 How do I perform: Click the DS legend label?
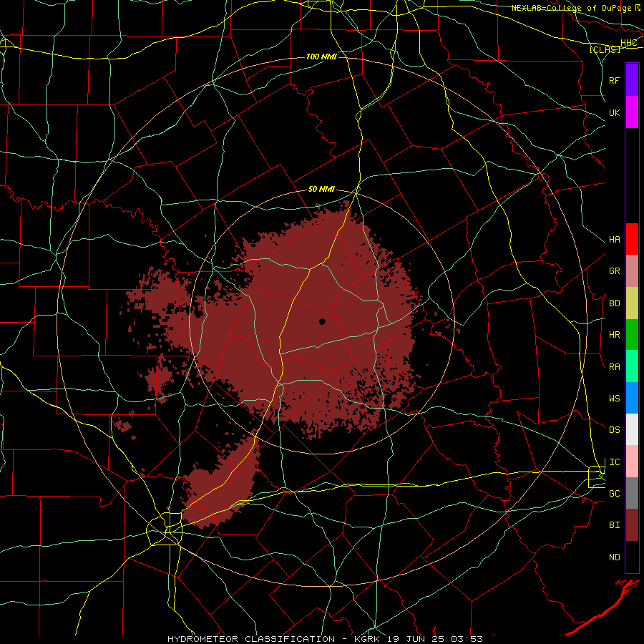(x=615, y=430)
